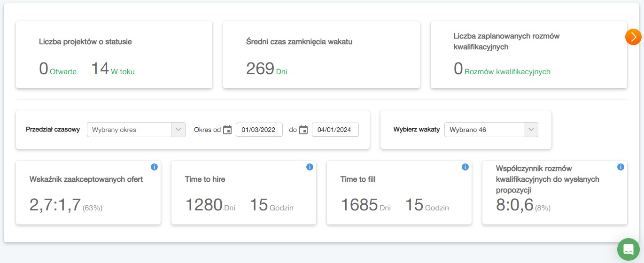Open info icon on Wskaźnik zaakceptowanych ofert card

pyautogui.click(x=154, y=167)
